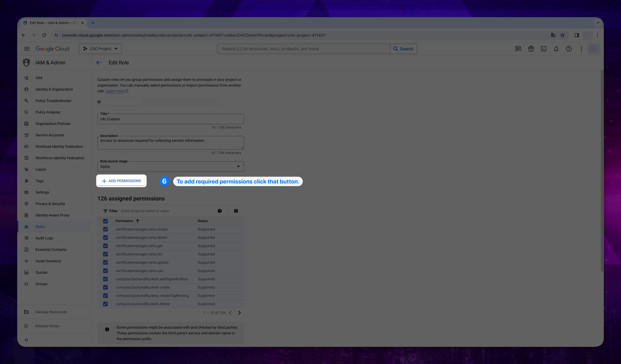Viewport: 621px width, 364px height.
Task: Click the compute.backendBuckets.createTagBinding row text
Action: coord(152,296)
